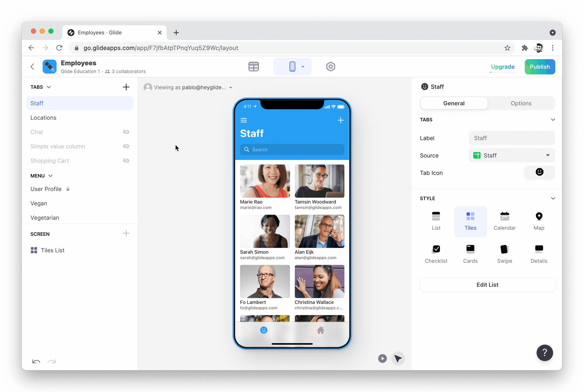
Task: Collapse the STYLE section chevron
Action: 553,198
